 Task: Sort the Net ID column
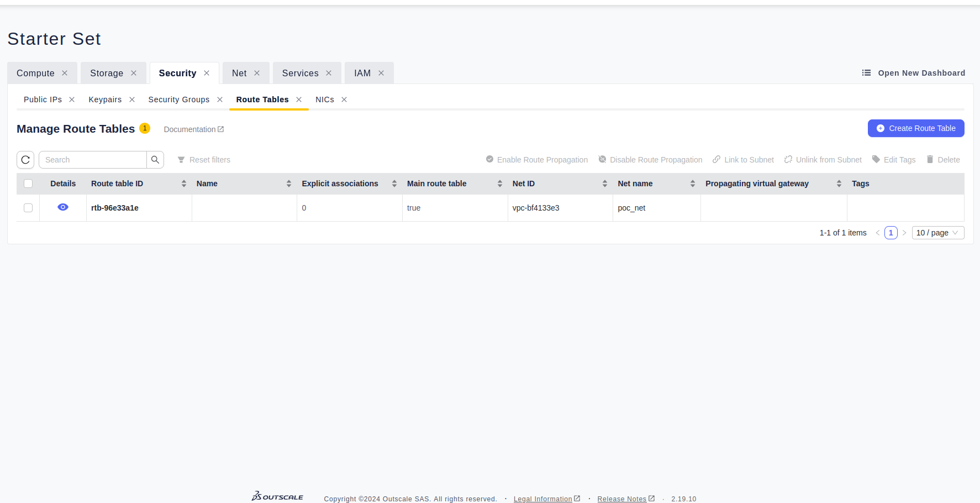605,184
